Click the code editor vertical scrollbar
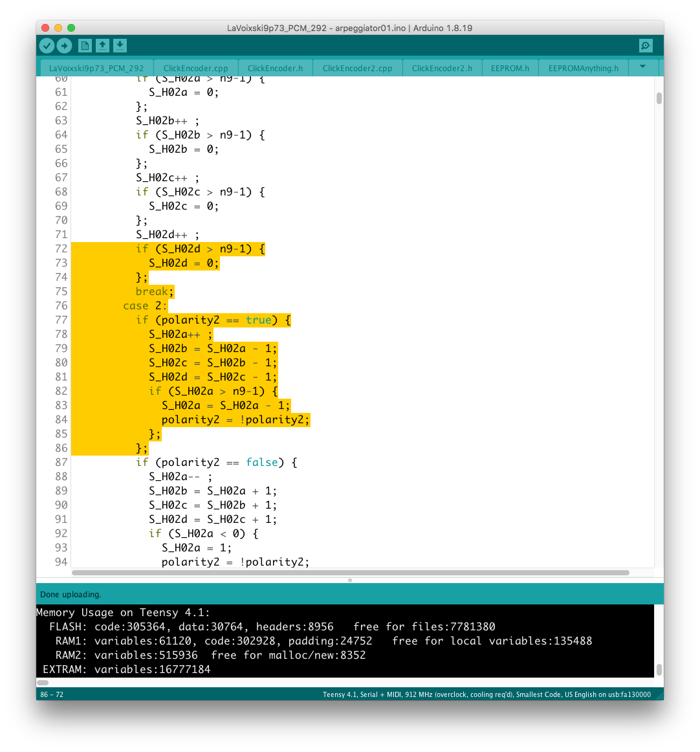The image size is (700, 752). [x=659, y=98]
